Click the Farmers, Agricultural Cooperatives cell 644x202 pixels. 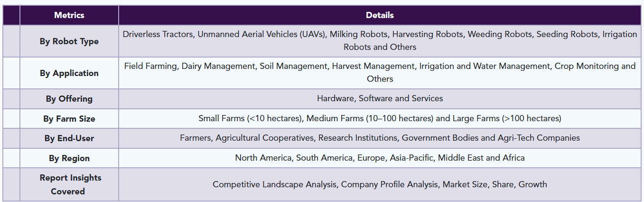pos(380,138)
